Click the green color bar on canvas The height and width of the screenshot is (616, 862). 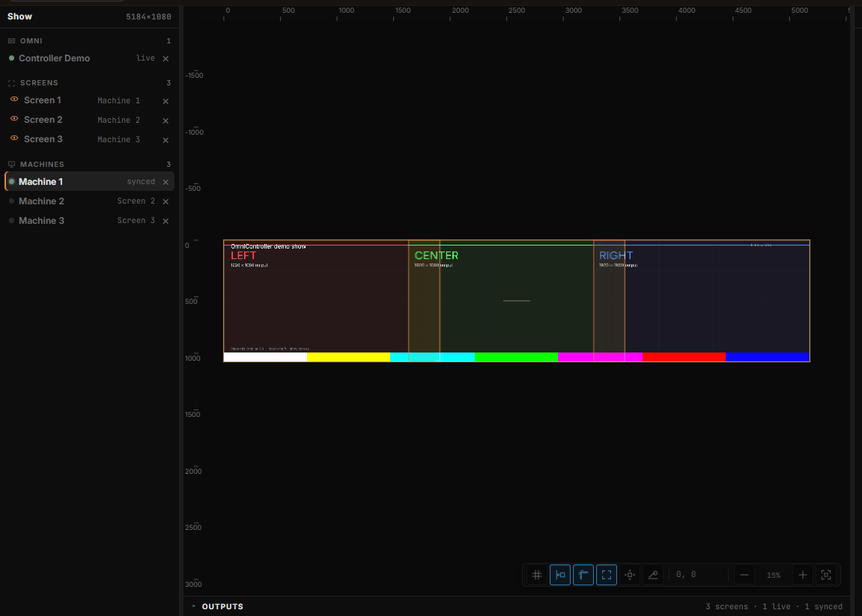(x=516, y=356)
